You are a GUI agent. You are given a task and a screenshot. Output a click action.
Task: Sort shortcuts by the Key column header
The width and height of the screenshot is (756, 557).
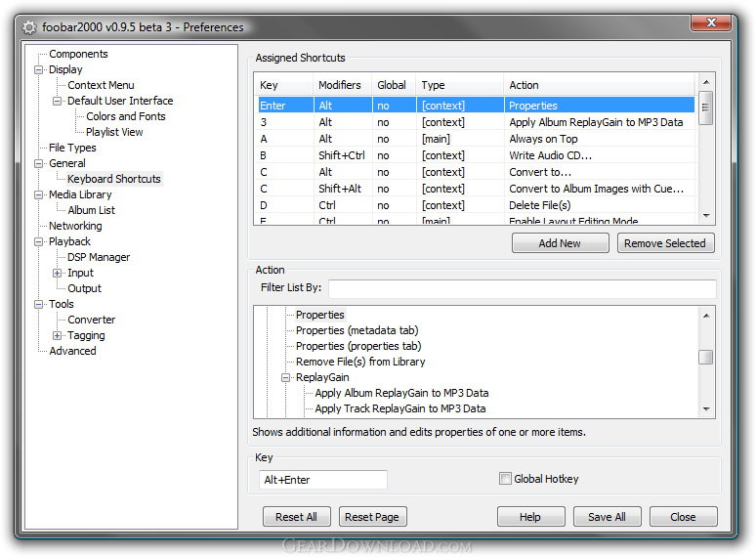coord(284,85)
